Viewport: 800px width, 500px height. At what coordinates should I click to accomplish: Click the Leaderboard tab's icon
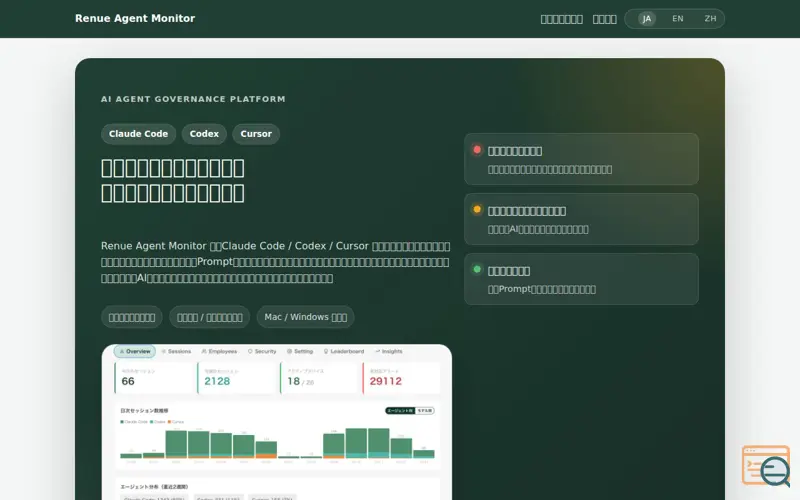[x=326, y=352]
